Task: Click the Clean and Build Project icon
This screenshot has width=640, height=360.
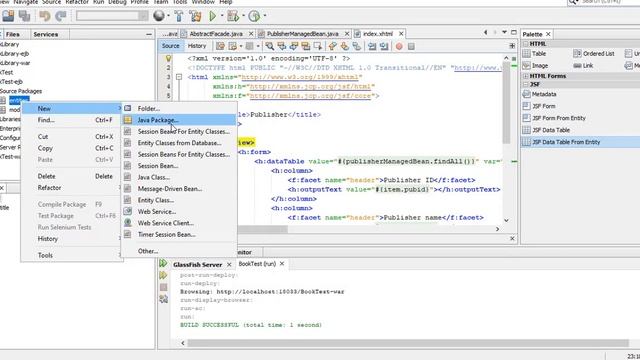Action: click(x=196, y=16)
